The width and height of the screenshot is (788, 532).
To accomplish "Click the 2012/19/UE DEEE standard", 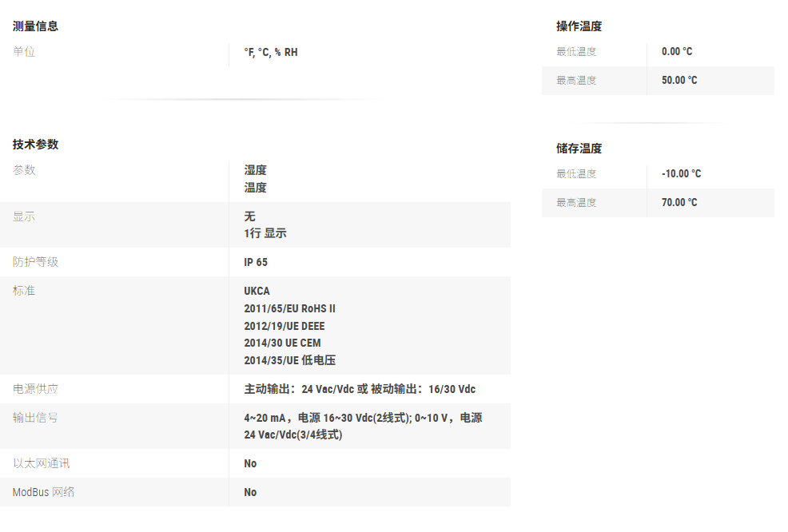I will (284, 326).
